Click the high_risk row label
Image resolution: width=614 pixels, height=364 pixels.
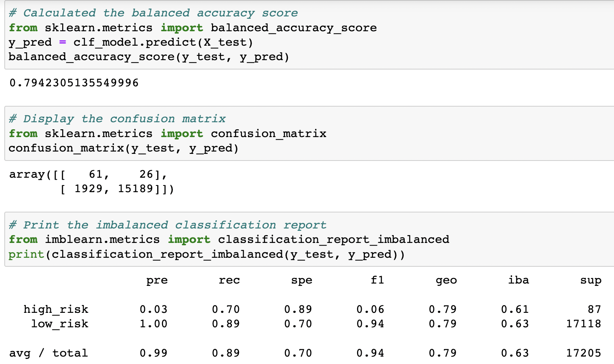coord(56,309)
